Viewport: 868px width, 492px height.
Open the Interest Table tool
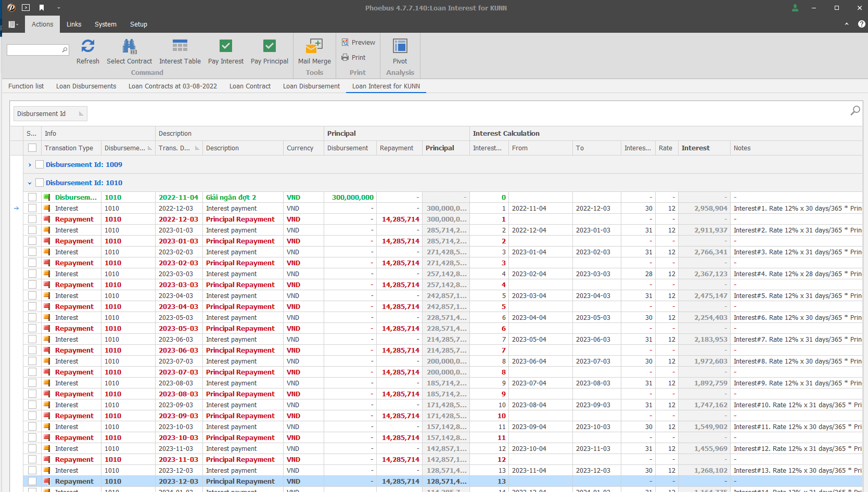pos(180,46)
